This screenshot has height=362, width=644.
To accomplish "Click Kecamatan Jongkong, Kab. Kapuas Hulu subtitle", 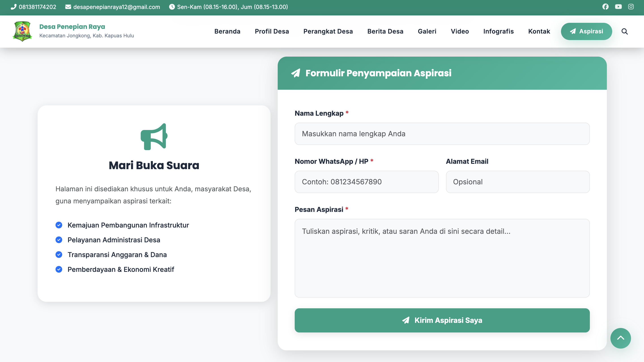I will [87, 36].
